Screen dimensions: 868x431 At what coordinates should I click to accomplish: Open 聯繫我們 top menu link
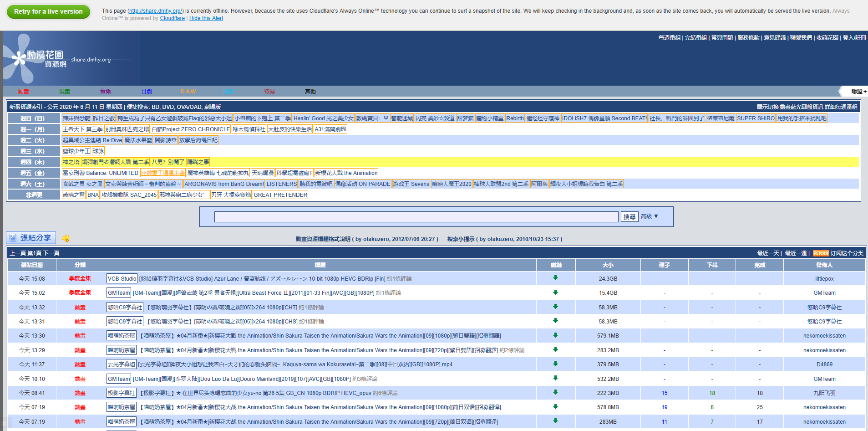pos(801,38)
